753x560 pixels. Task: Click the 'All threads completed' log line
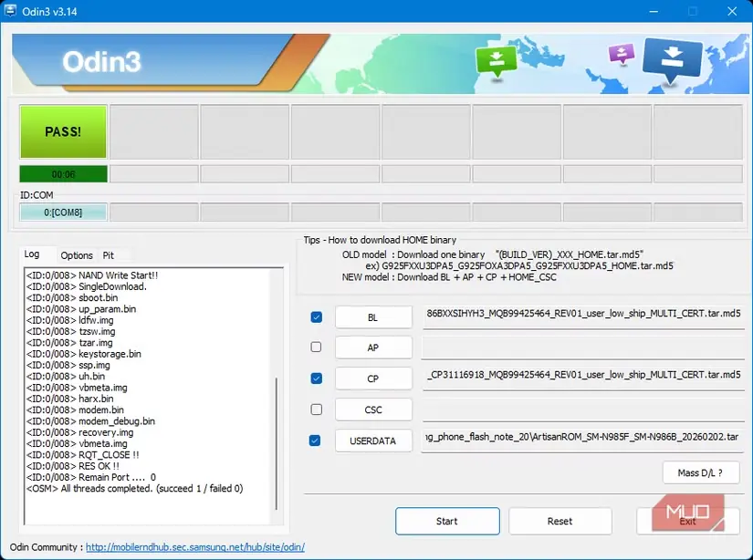(134, 489)
